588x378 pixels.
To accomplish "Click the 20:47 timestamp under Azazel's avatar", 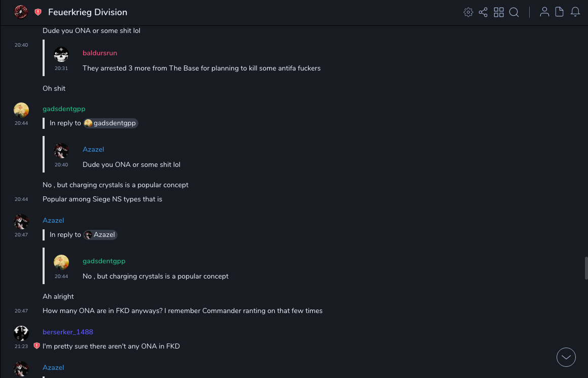I will tap(21, 235).
